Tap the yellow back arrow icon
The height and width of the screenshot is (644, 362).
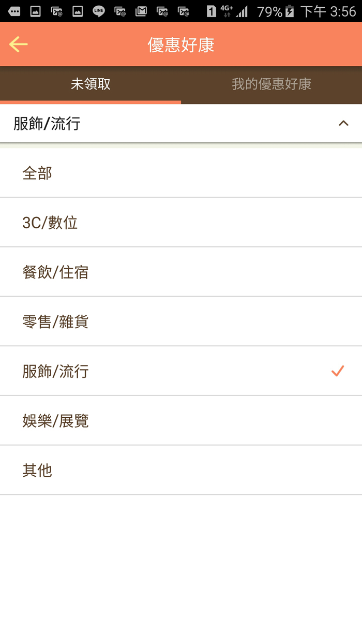[x=18, y=45]
